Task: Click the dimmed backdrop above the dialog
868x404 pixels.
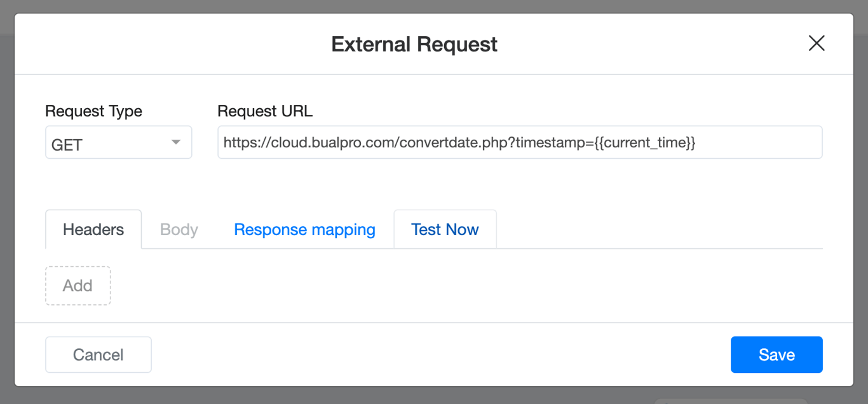Action: pyautogui.click(x=434, y=6)
